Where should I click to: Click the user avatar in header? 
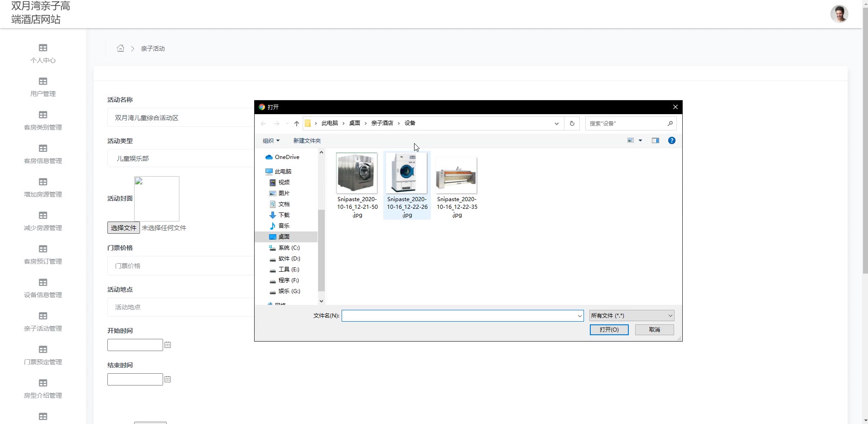(x=839, y=14)
